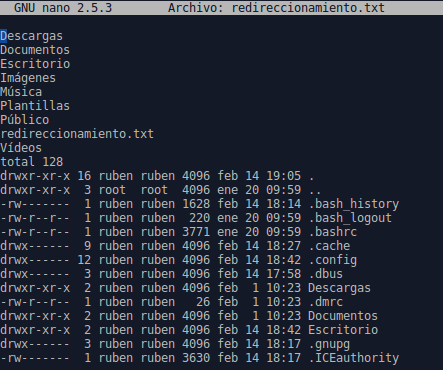The width and height of the screenshot is (443, 370).
Task: Click the size '3771' in the .bashrc row
Action: [x=196, y=232]
